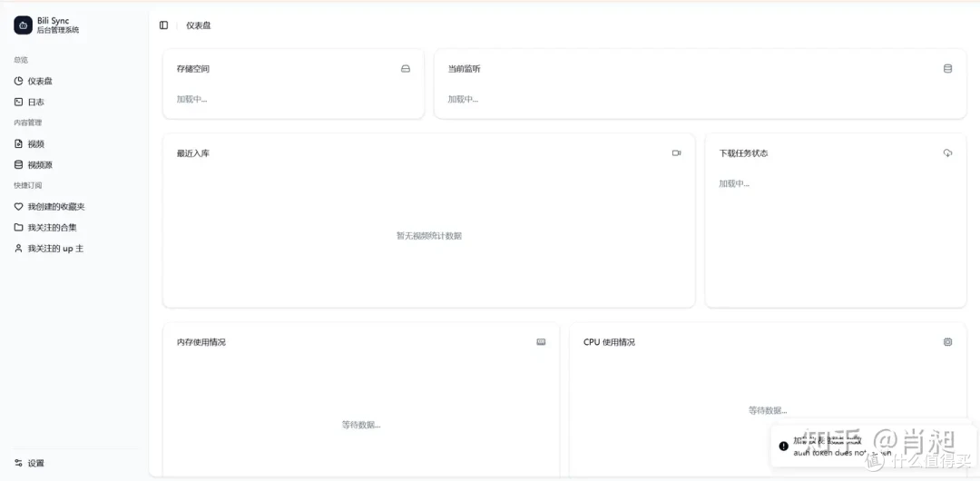Viewport: 980px width, 481px height.
Task: Click 等待数据... in memory usage card
Action: 361,425
